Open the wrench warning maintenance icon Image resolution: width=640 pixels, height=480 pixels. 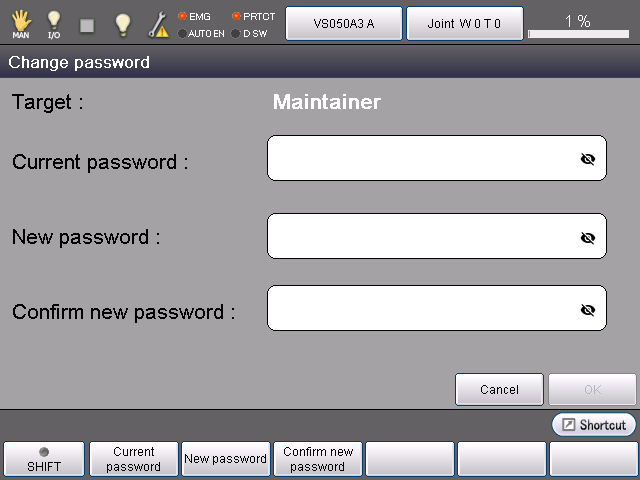158,24
